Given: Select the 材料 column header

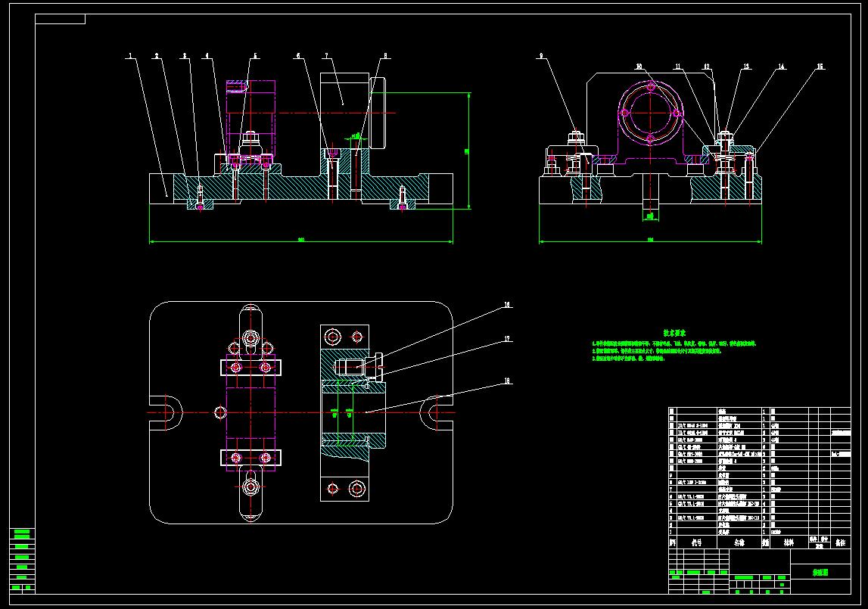Looking at the screenshot, I should (789, 542).
